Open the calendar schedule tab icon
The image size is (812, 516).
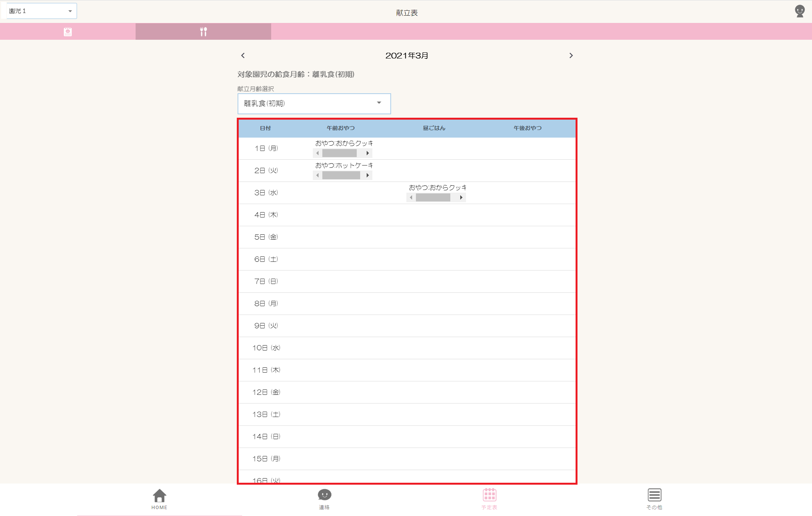[68, 32]
